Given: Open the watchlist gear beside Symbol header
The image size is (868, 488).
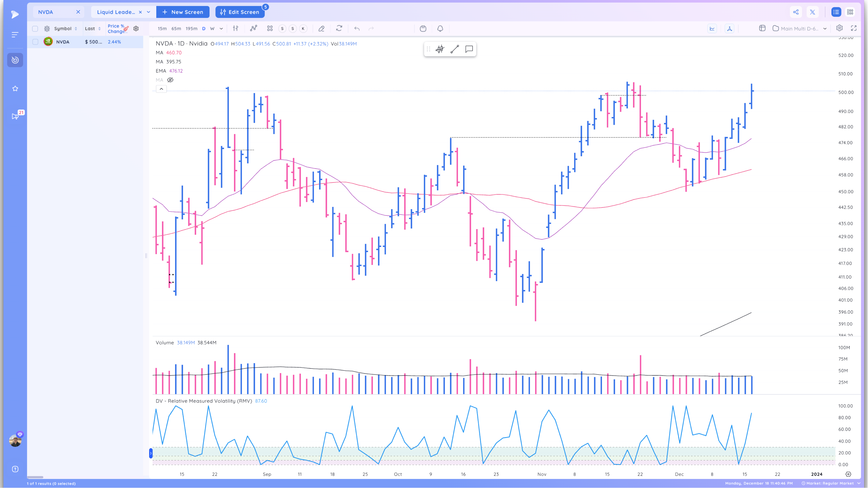Looking at the screenshot, I should [47, 29].
